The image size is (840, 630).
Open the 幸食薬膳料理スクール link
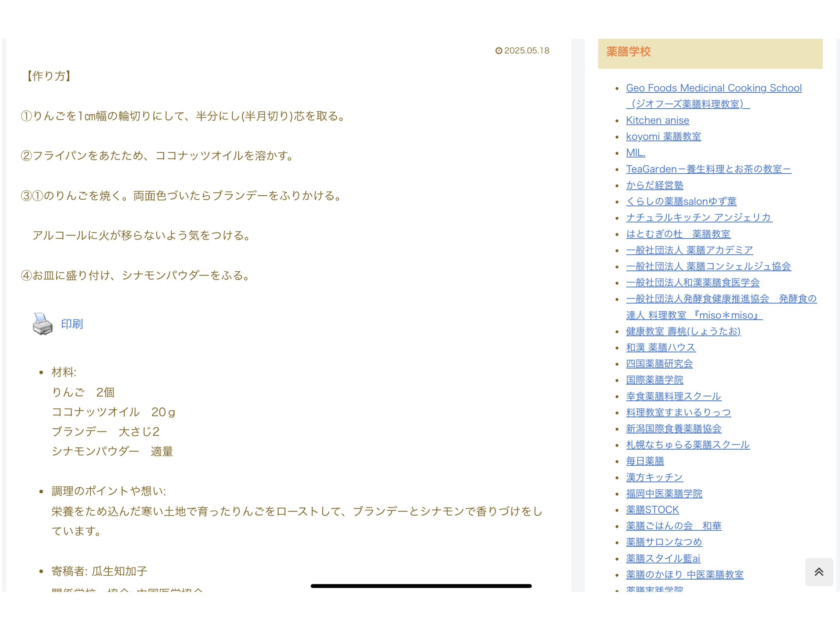673,396
